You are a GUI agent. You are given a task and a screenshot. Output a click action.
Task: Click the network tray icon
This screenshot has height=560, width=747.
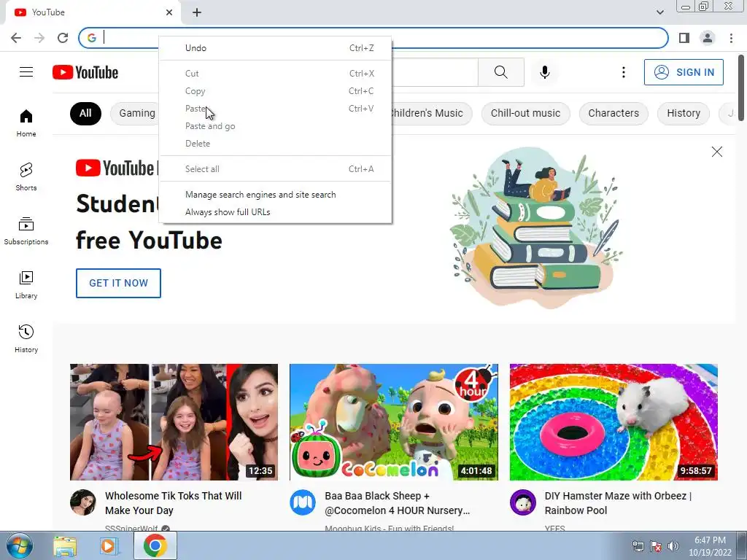click(x=638, y=546)
